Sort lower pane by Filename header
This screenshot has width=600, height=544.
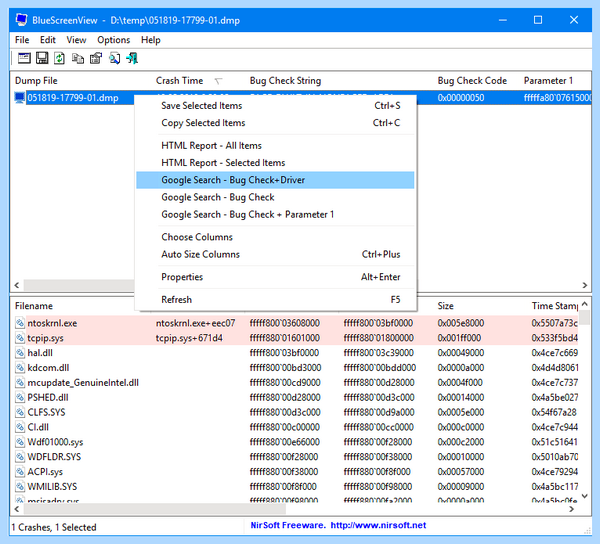(x=34, y=306)
